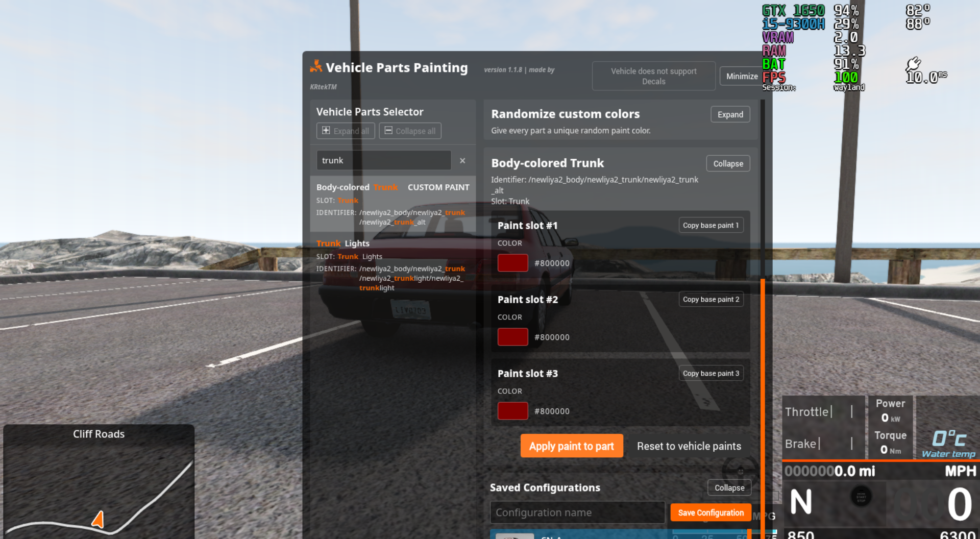This screenshot has width=980, height=539.
Task: Click the trunk search input field
Action: click(383, 160)
